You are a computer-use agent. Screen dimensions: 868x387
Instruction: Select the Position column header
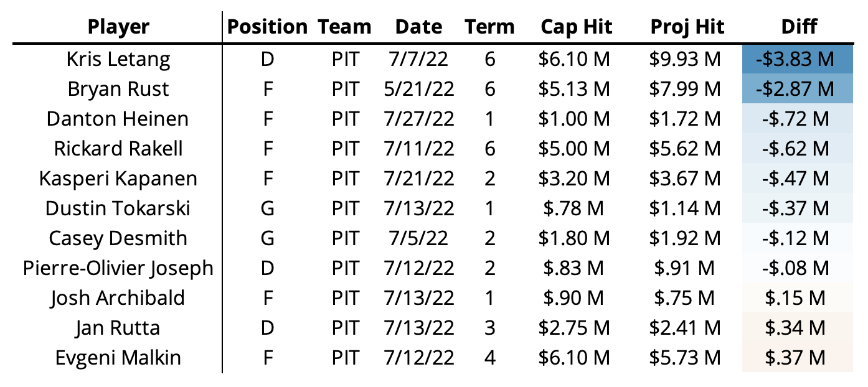[x=267, y=27]
